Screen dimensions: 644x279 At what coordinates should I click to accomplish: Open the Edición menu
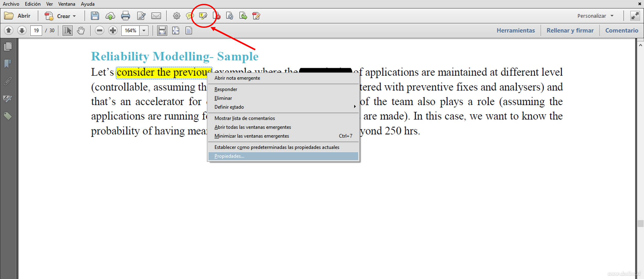click(33, 4)
